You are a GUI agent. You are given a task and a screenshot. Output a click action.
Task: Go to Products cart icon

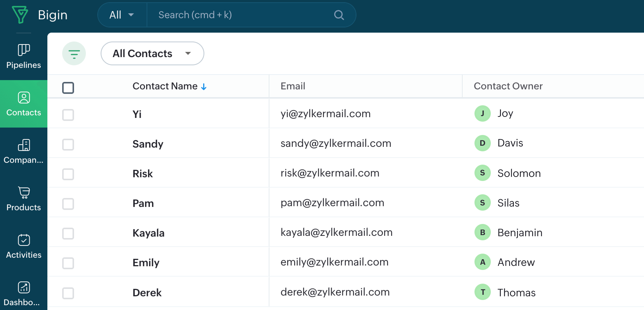(24, 193)
